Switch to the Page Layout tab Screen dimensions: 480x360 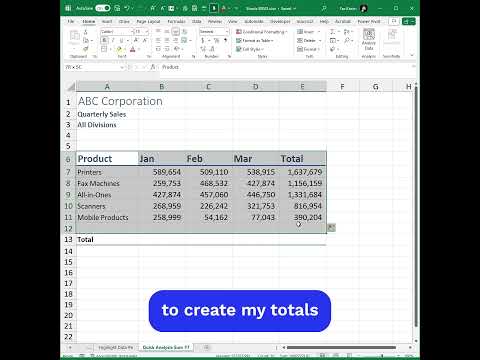[148, 21]
